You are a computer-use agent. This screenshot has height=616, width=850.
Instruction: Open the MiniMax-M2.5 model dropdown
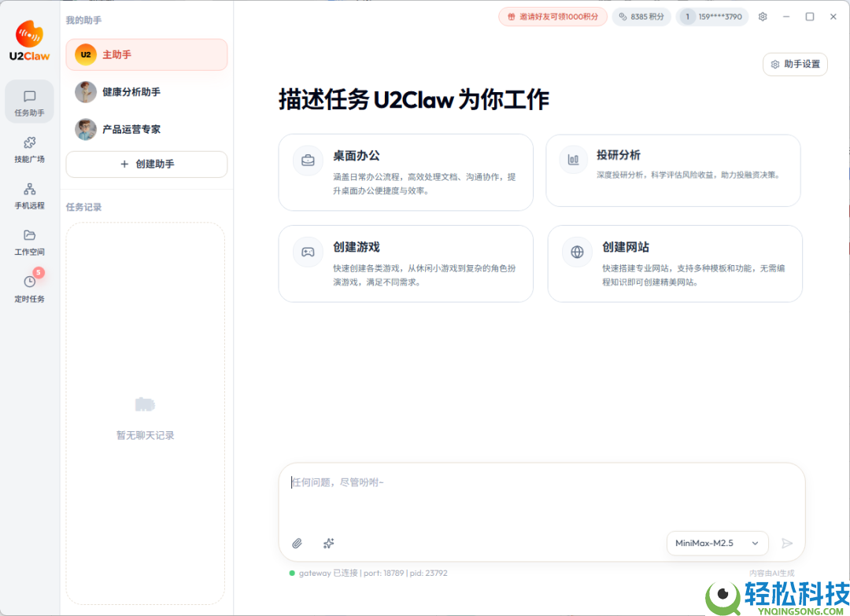tap(717, 544)
